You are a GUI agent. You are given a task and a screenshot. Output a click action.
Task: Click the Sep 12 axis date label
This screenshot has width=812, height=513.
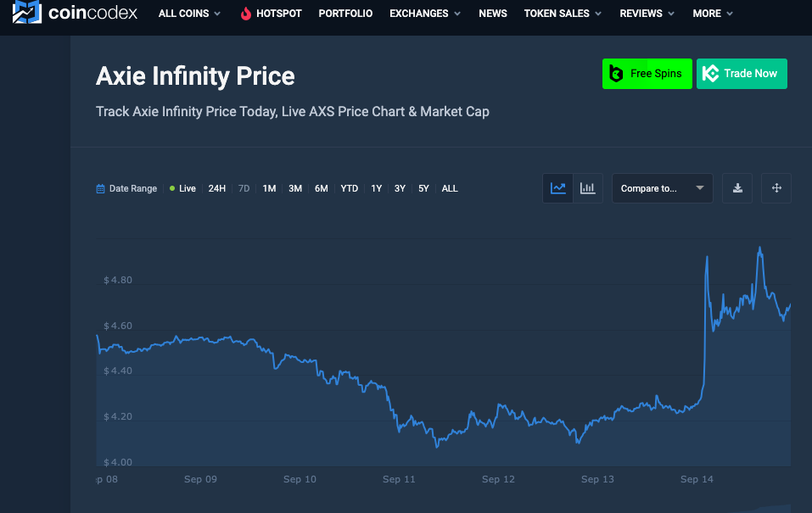[498, 479]
